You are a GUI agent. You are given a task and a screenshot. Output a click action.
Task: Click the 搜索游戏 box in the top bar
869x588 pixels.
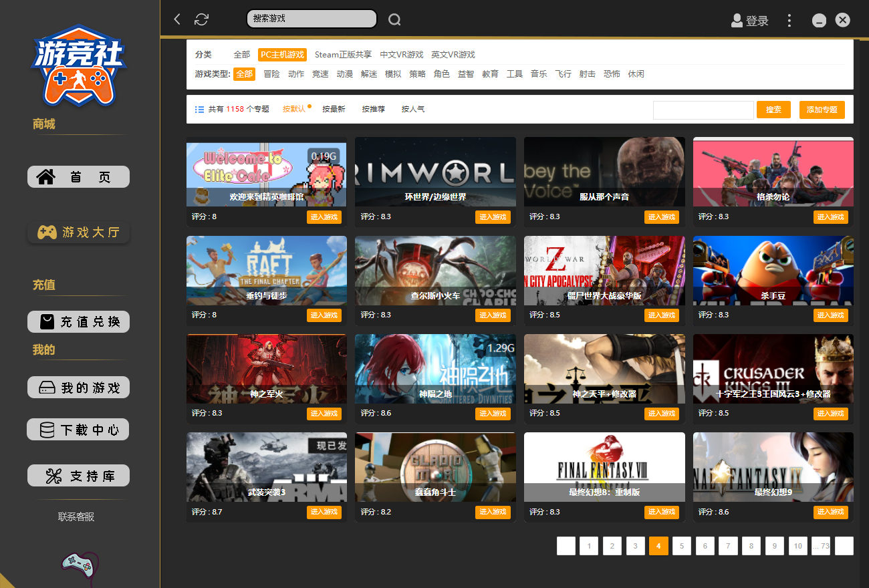coord(312,19)
